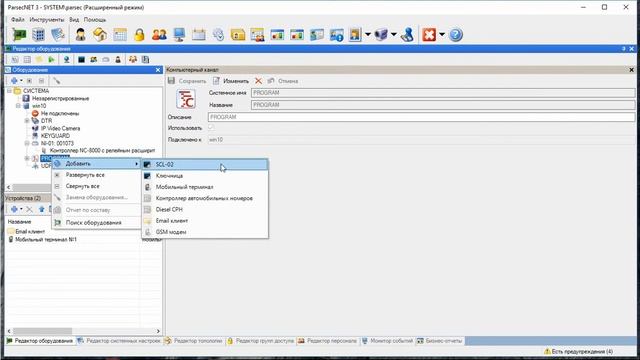The width and height of the screenshot is (640, 360).
Task: Open the yellow folder with badge icon
Action: [238, 35]
